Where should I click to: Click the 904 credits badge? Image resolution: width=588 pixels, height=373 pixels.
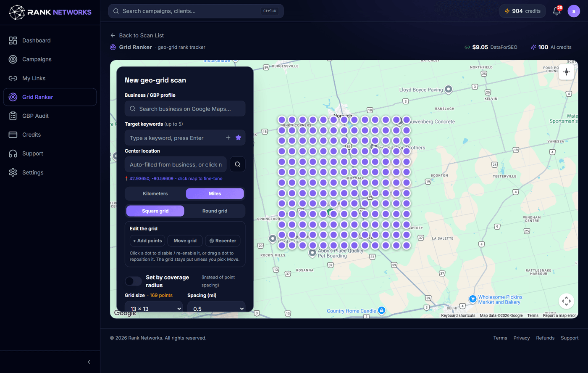coord(522,11)
